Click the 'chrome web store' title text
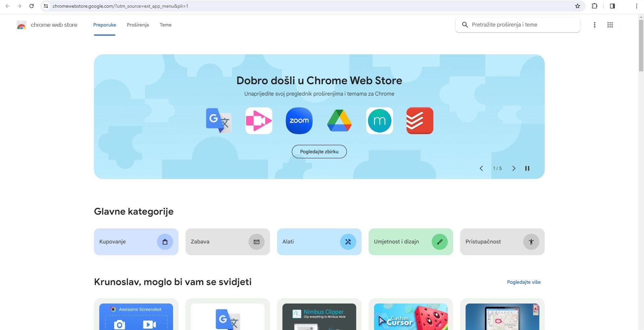Image resolution: width=644 pixels, height=330 pixels. (54, 25)
